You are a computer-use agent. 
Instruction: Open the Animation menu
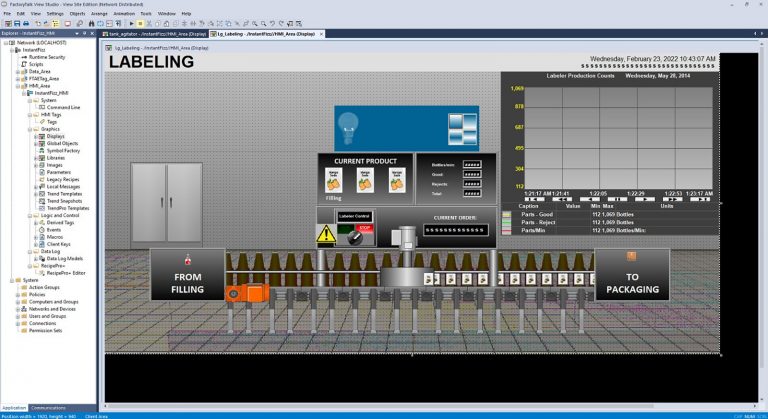(x=124, y=13)
